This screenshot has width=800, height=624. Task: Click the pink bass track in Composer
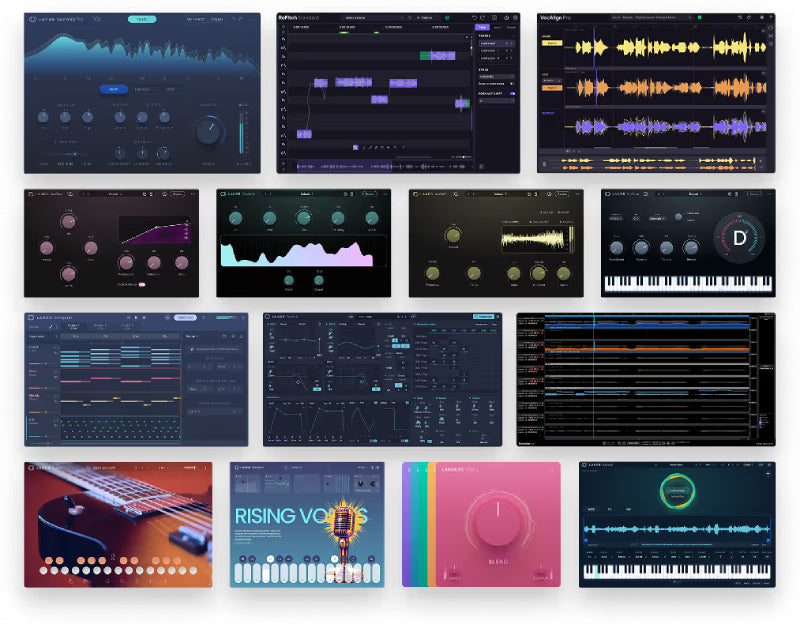(x=120, y=379)
